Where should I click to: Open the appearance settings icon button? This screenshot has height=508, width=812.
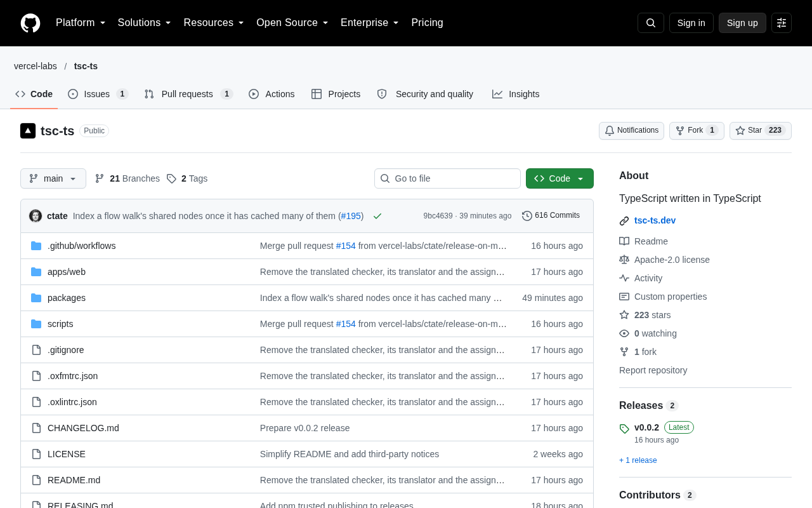click(782, 23)
